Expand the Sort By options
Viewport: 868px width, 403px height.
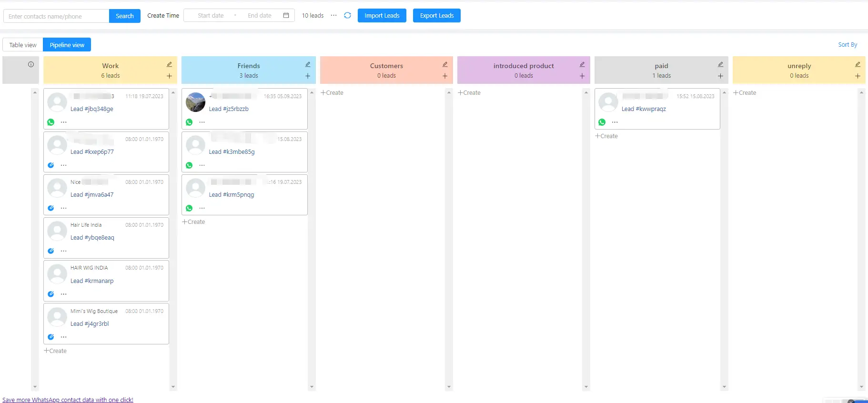848,45
